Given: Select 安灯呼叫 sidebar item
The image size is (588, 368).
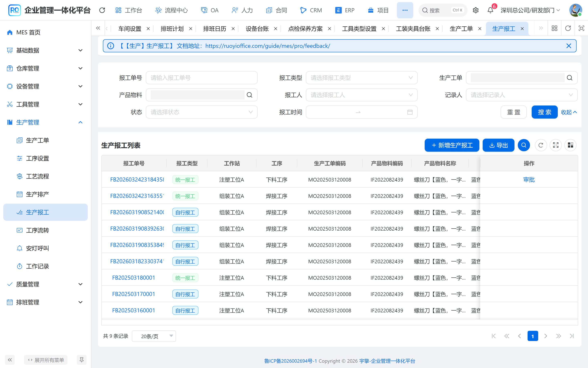Looking at the screenshot, I should tap(46, 248).
